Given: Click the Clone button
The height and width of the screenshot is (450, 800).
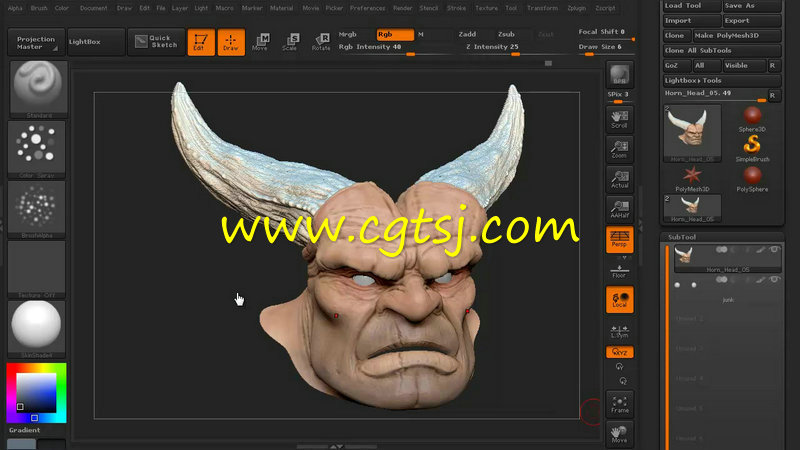Looking at the screenshot, I should (677, 35).
